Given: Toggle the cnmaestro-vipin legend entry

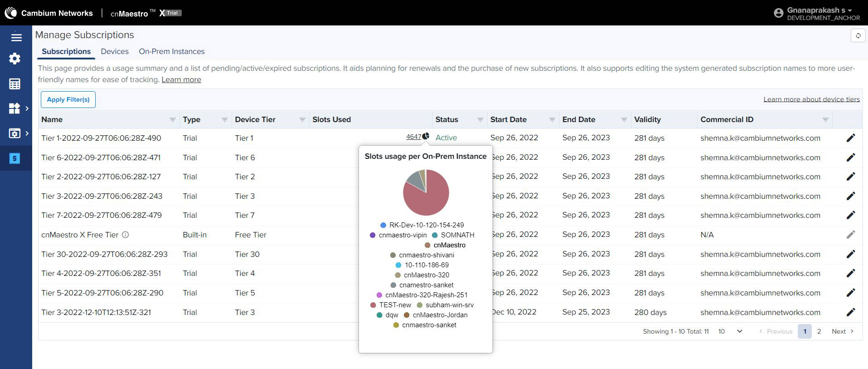Looking at the screenshot, I should (x=398, y=235).
